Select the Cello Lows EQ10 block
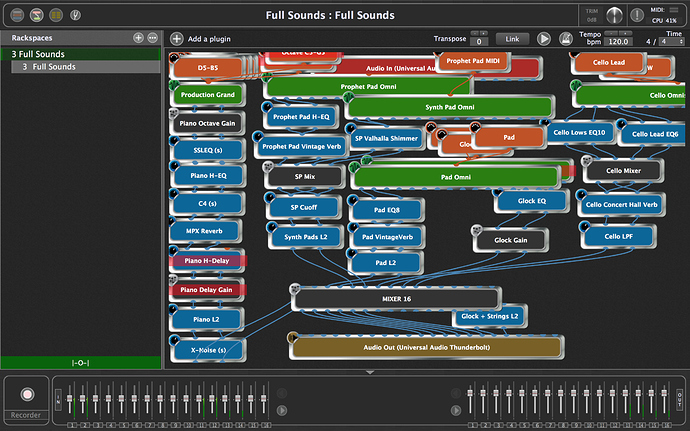Screen dimensions: 690x431 click(579, 133)
